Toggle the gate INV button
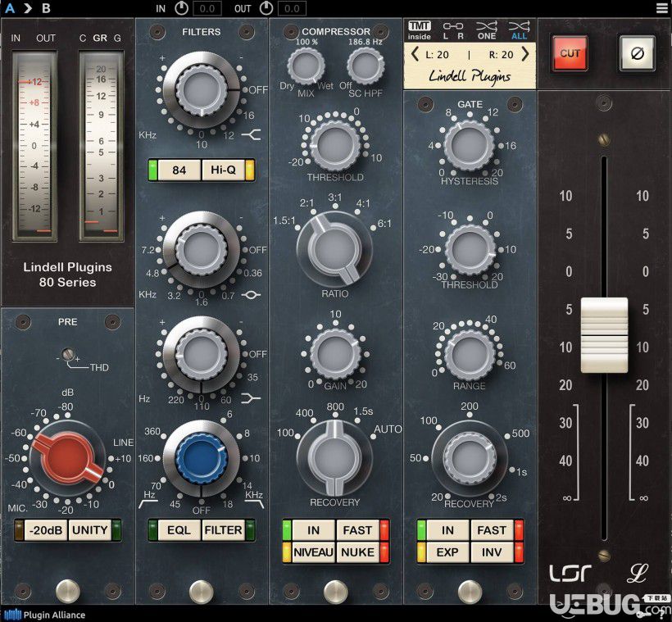 [x=492, y=552]
